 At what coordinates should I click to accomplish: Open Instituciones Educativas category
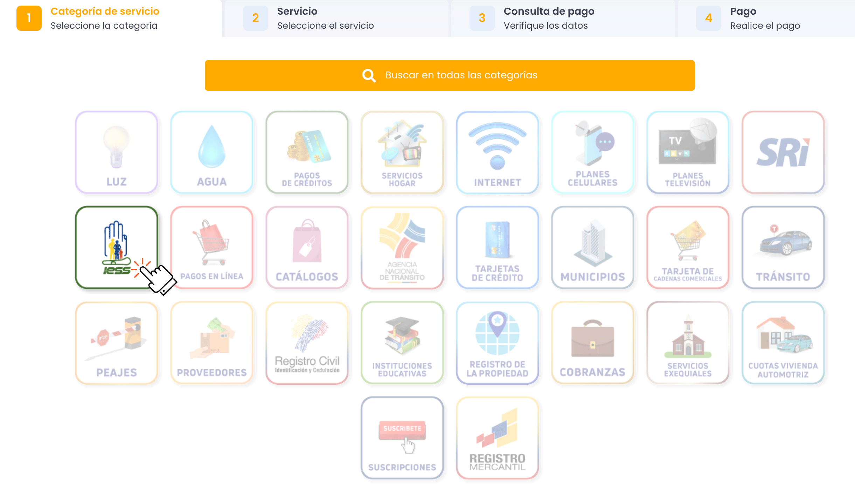402,343
